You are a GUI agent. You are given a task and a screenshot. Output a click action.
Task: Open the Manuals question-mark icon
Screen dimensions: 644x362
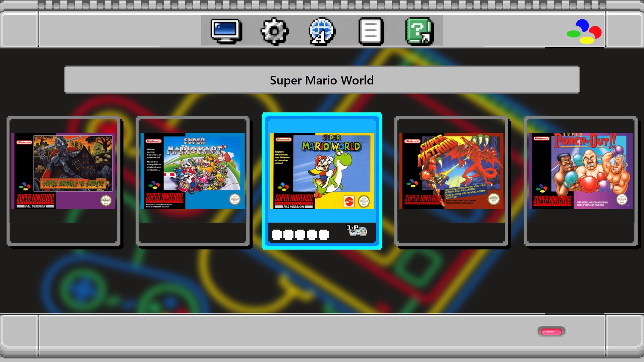pyautogui.click(x=419, y=31)
